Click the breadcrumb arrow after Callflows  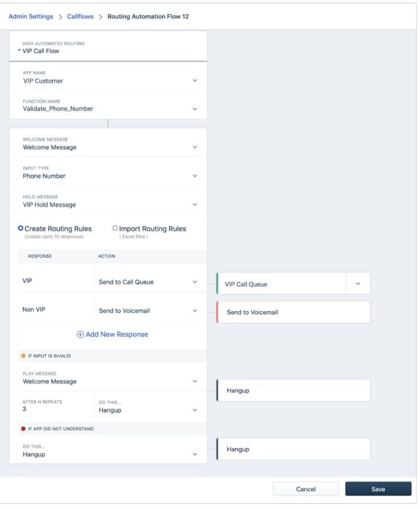(100, 17)
